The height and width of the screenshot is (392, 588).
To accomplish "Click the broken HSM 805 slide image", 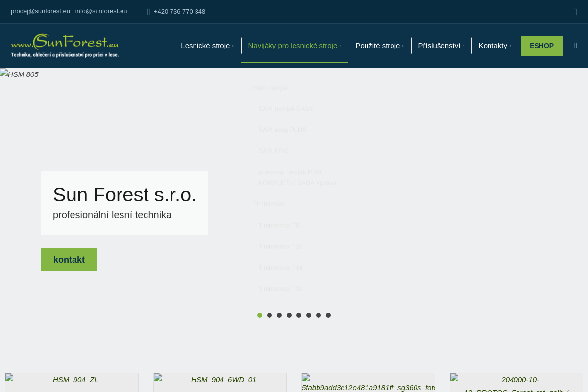I will coord(20,74).
